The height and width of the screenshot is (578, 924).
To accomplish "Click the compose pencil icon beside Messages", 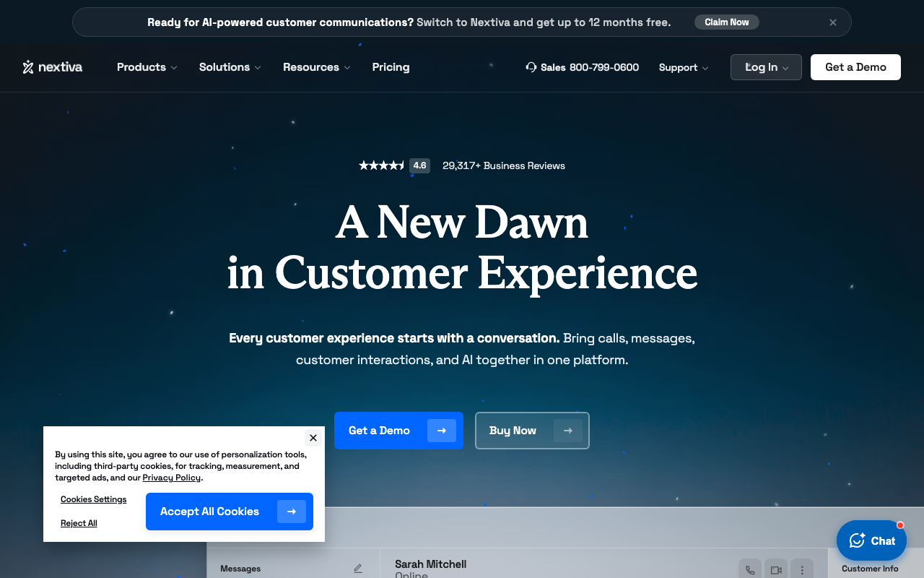I will pos(358,569).
